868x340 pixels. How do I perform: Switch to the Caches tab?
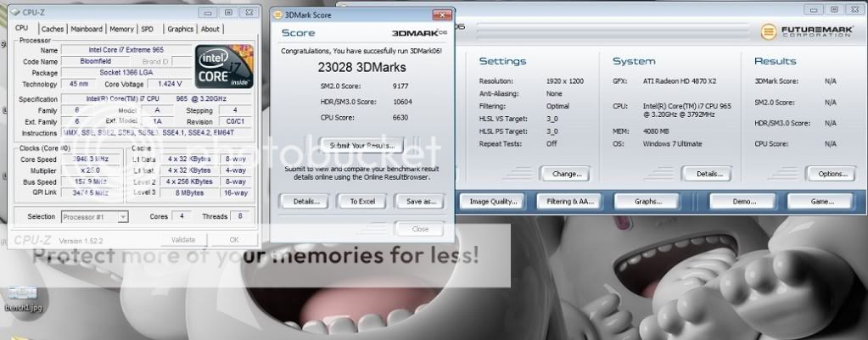[x=50, y=29]
